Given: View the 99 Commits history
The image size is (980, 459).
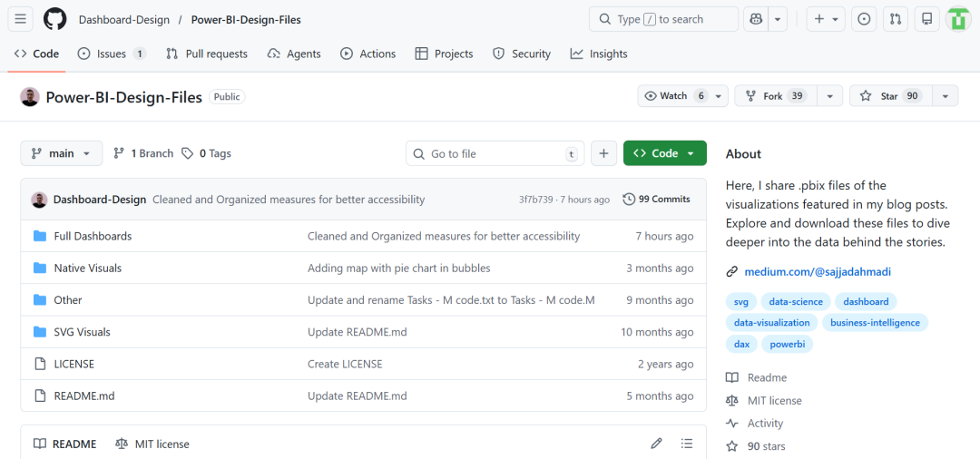Looking at the screenshot, I should click(x=656, y=199).
